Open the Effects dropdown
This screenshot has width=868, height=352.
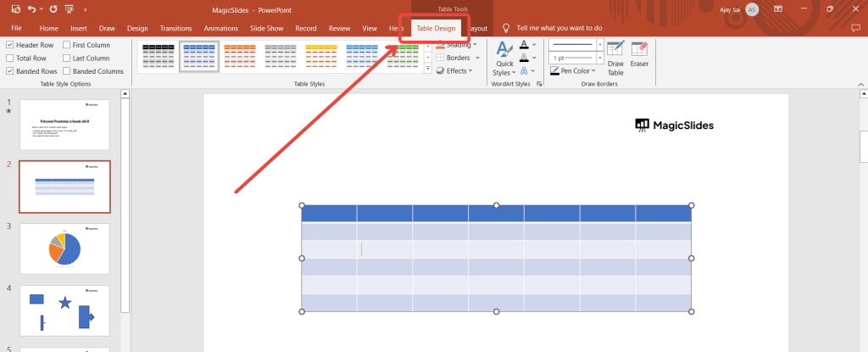[454, 71]
